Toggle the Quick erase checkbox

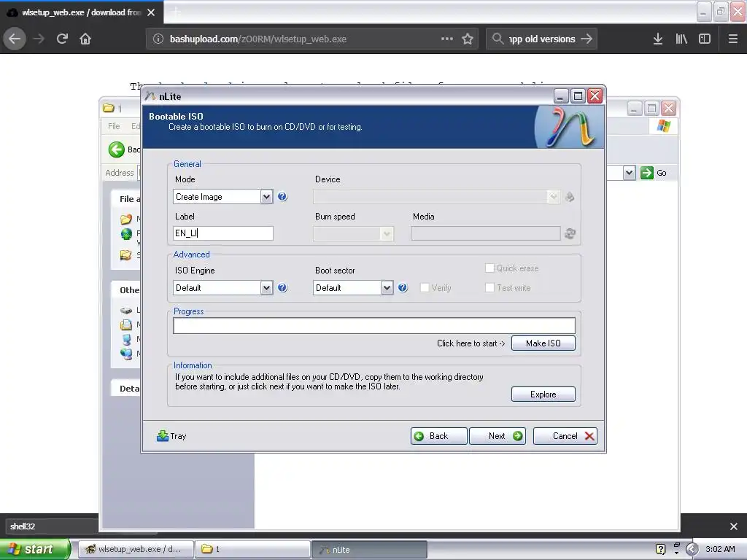(489, 268)
